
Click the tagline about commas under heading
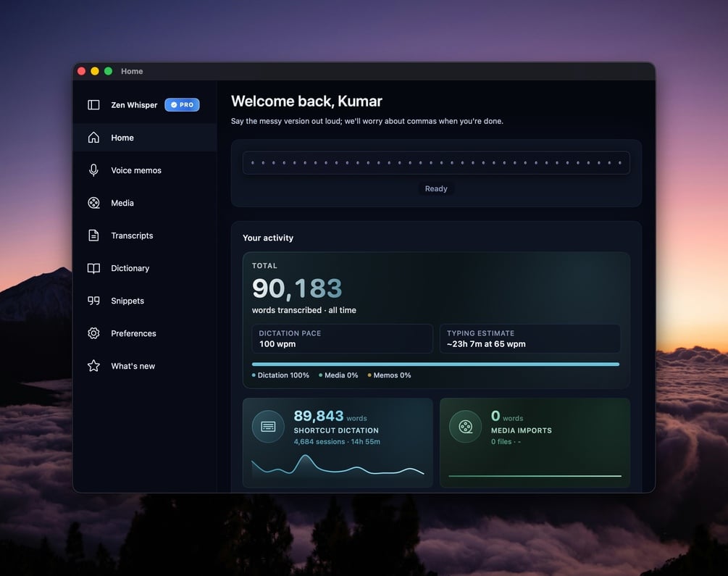367,121
